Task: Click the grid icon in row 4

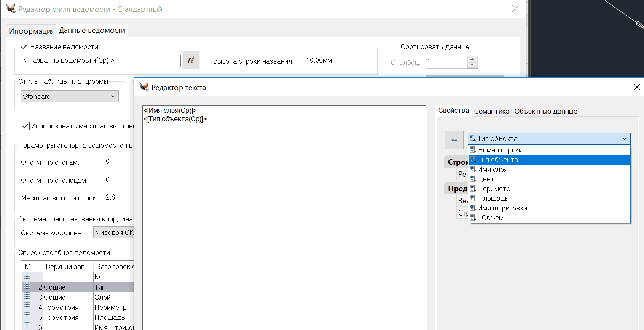Action: (27, 306)
